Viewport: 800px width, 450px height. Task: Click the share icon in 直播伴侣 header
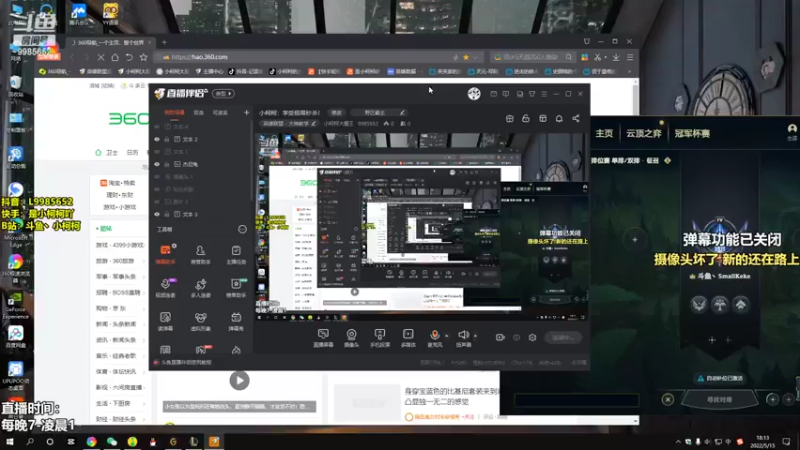(x=576, y=118)
